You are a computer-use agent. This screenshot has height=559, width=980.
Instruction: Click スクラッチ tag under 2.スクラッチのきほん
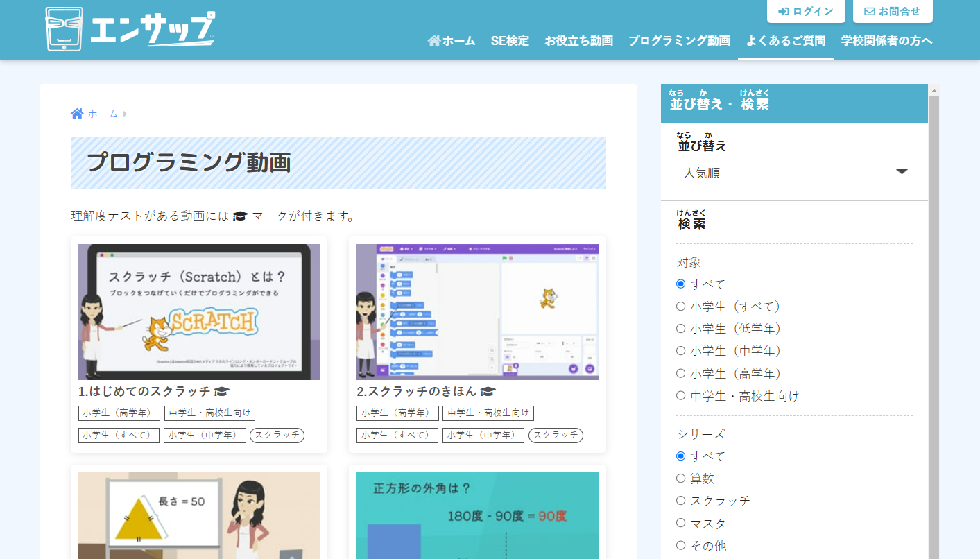(556, 436)
